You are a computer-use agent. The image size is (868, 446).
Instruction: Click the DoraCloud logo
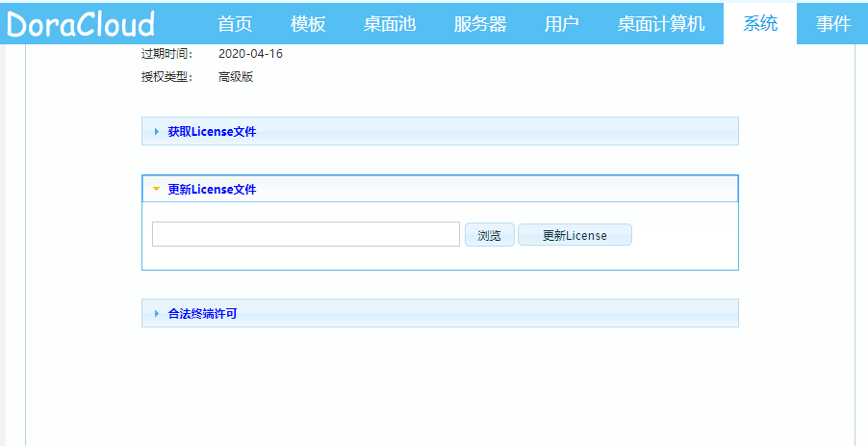coord(81,24)
